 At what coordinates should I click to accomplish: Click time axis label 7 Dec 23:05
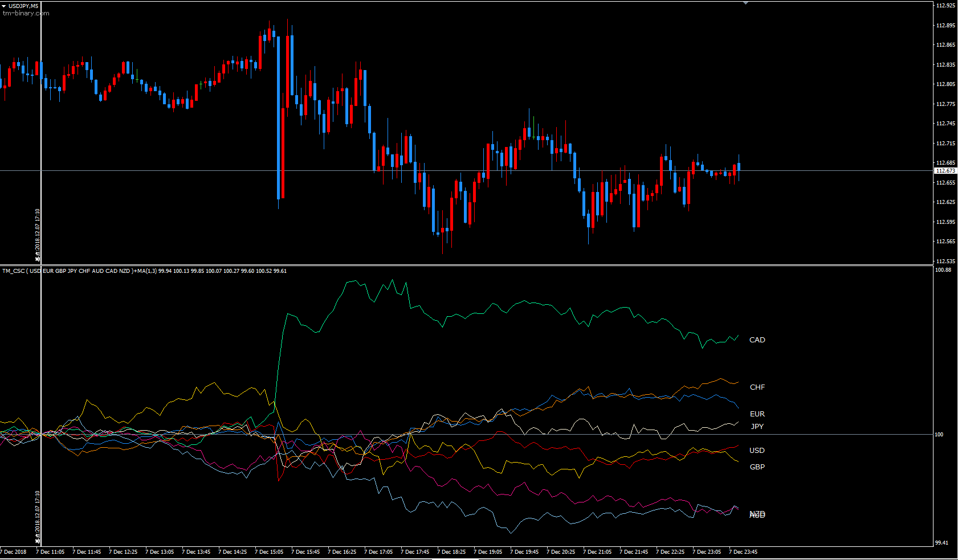[707, 552]
